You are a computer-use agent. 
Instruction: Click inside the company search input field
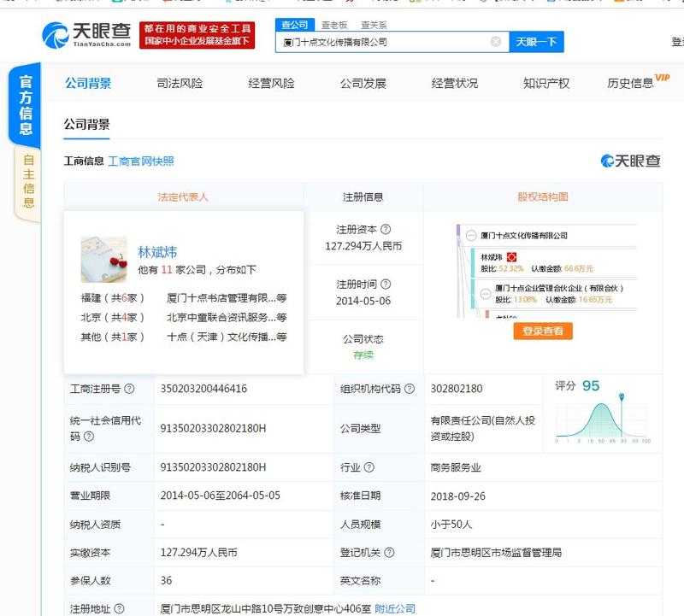coord(385,42)
